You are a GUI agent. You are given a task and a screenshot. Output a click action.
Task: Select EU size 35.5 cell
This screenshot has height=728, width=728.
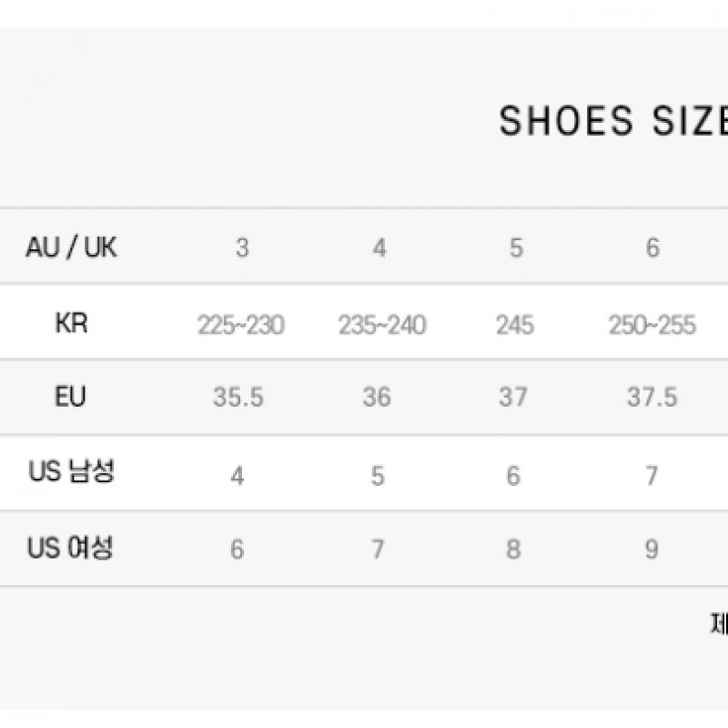238,399
